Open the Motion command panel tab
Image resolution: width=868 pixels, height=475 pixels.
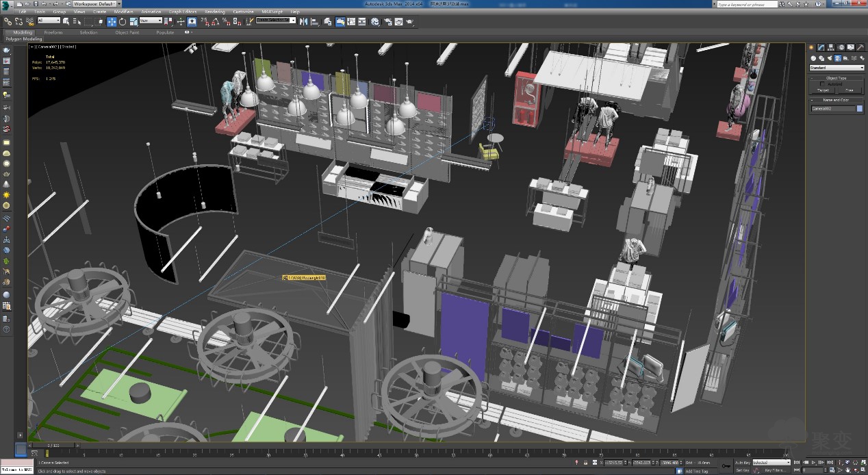[x=841, y=47]
